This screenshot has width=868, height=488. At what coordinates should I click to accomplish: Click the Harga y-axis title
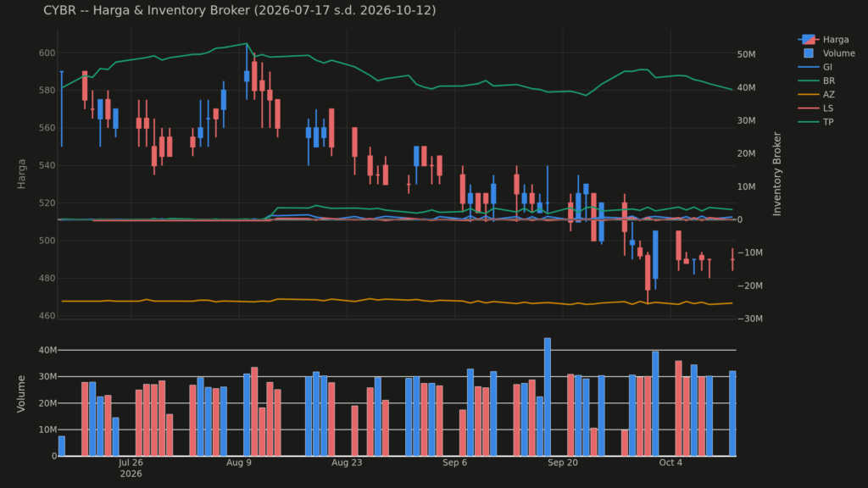(x=21, y=174)
